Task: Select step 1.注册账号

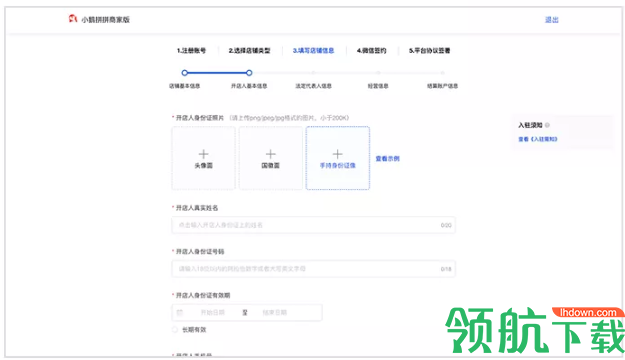Action: [191, 51]
